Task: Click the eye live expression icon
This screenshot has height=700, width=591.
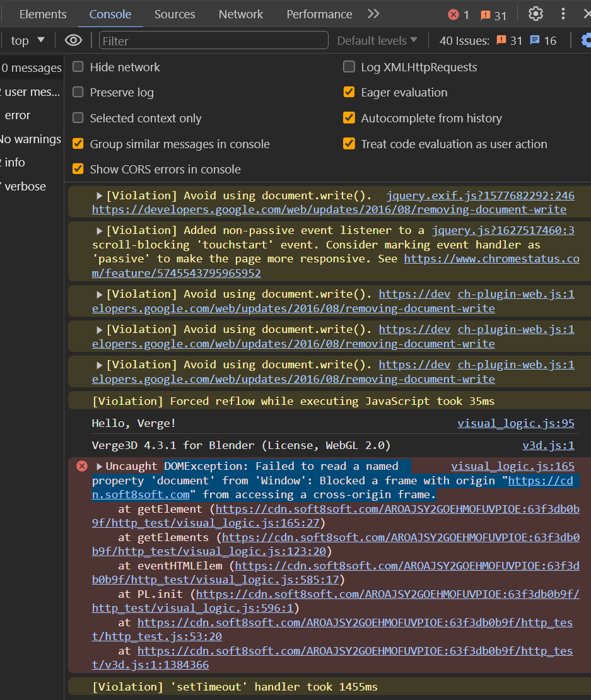Action: (73, 40)
